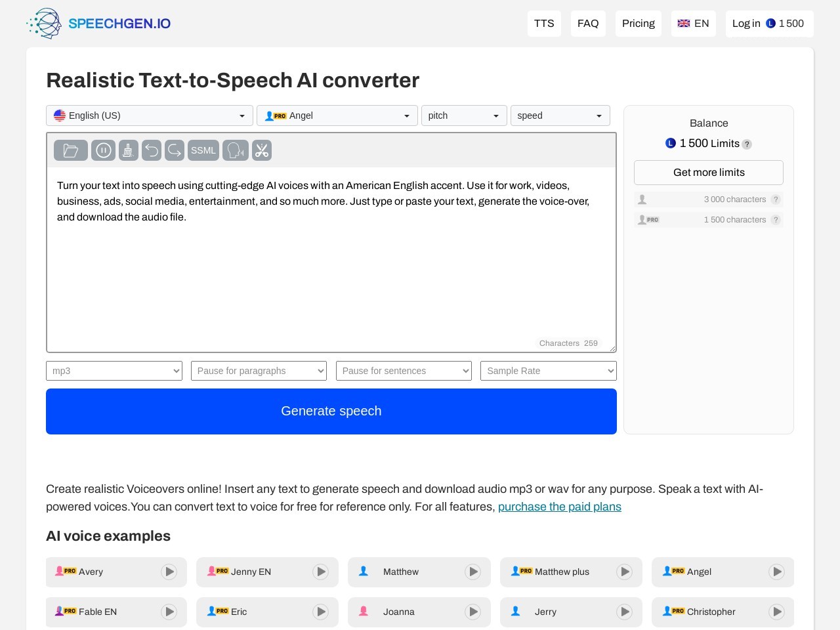This screenshot has width=840, height=630.
Task: Click the Generate speech button
Action: point(331,411)
